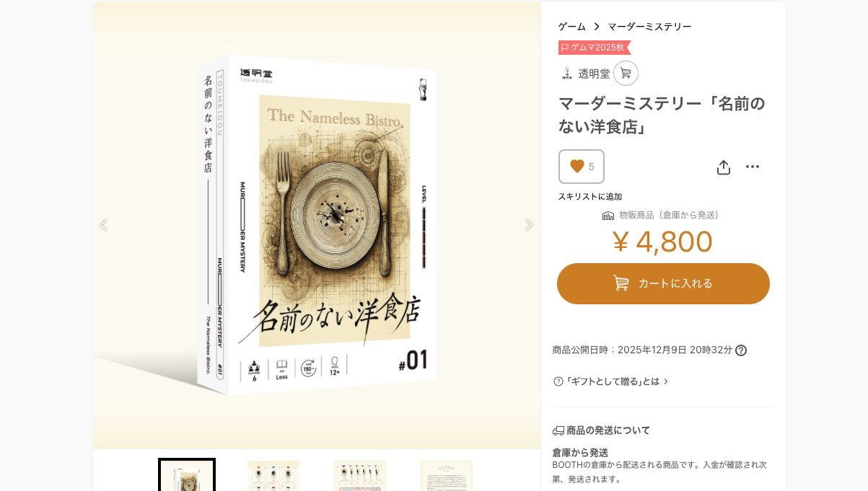Viewport: 868px width, 491px height.
Task: Select the cart icon inside the カートに入れる button
Action: click(x=621, y=283)
